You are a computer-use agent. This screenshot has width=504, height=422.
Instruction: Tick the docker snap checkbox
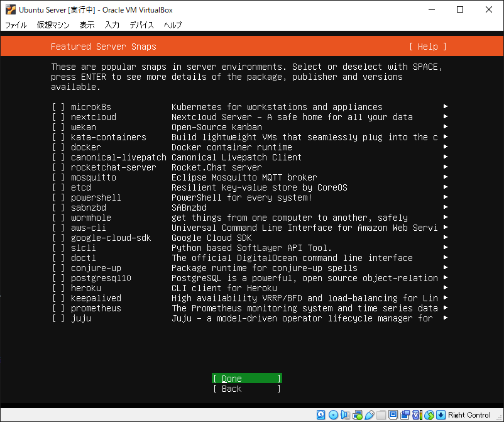[58, 147]
